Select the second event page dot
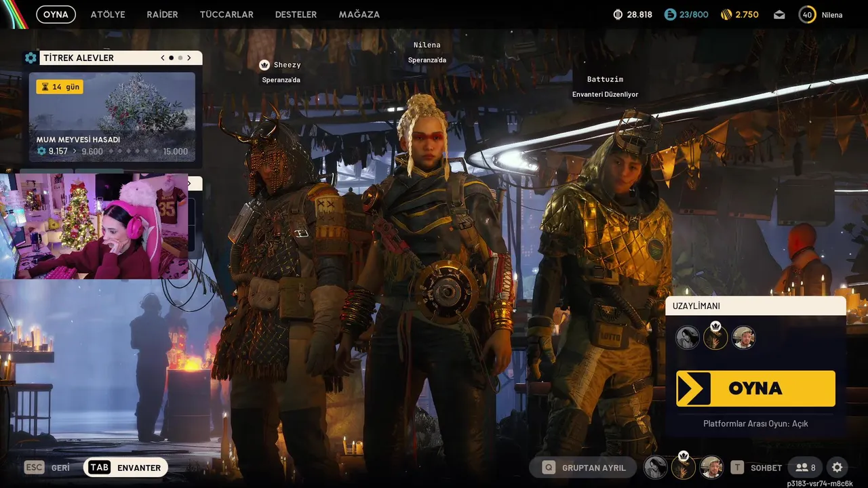This screenshot has width=868, height=488. click(180, 58)
